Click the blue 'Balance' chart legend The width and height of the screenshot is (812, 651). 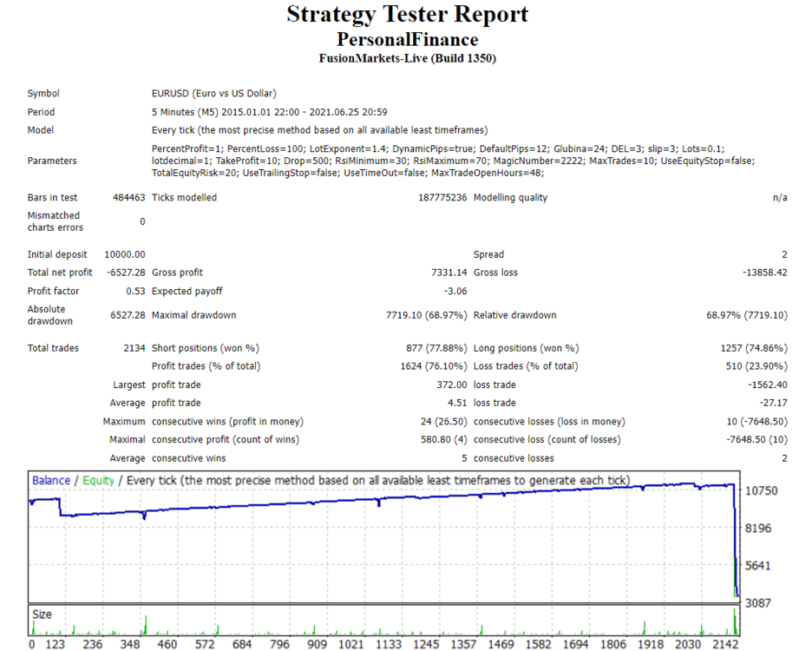click(x=50, y=481)
